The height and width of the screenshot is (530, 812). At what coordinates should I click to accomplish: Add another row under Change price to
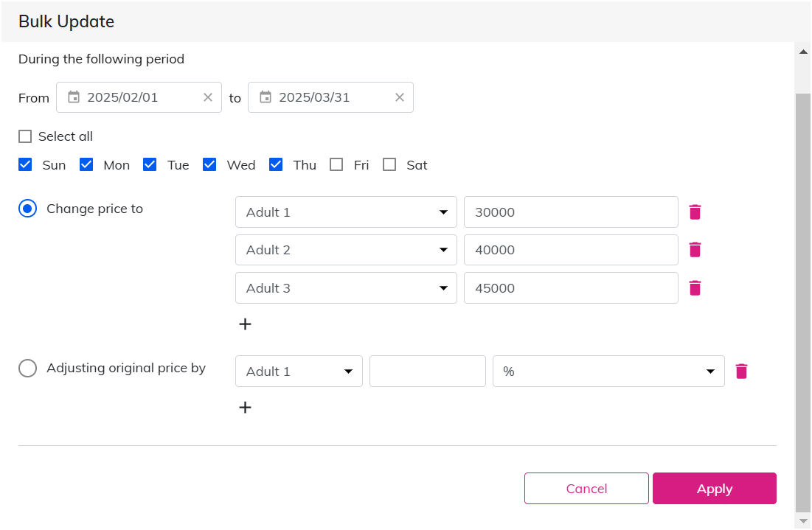coord(245,324)
